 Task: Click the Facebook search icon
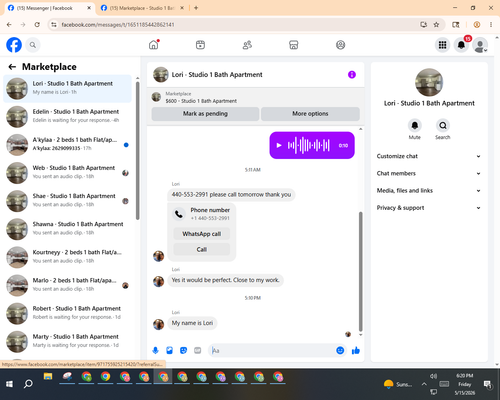(x=33, y=45)
